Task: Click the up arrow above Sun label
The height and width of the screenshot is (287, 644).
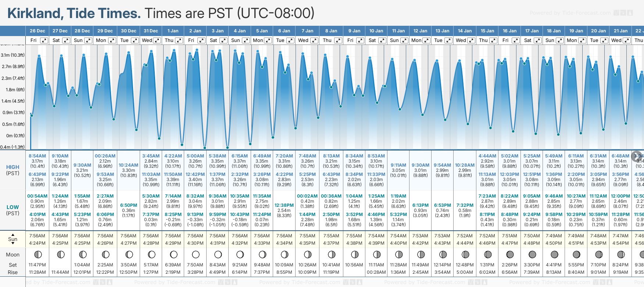Action: click(x=13, y=234)
